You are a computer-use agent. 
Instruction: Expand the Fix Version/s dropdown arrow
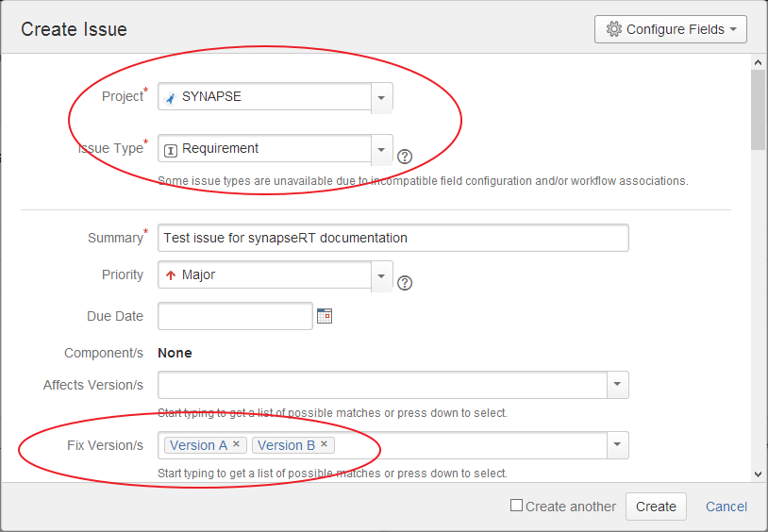(x=617, y=445)
